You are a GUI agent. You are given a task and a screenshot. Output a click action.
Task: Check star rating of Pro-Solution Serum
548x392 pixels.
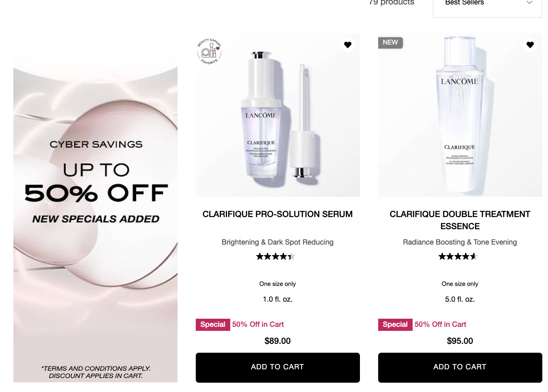[x=276, y=256]
